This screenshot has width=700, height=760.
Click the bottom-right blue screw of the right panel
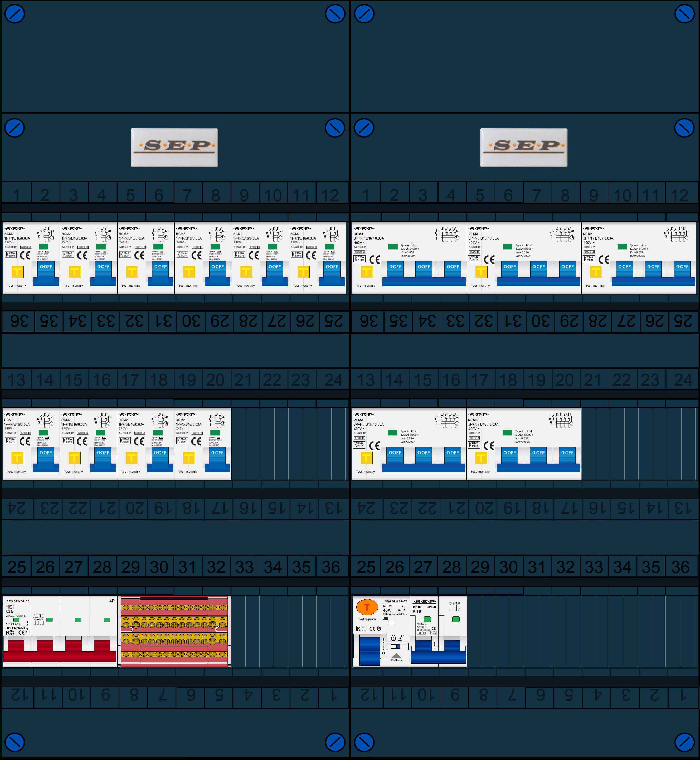[684, 742]
